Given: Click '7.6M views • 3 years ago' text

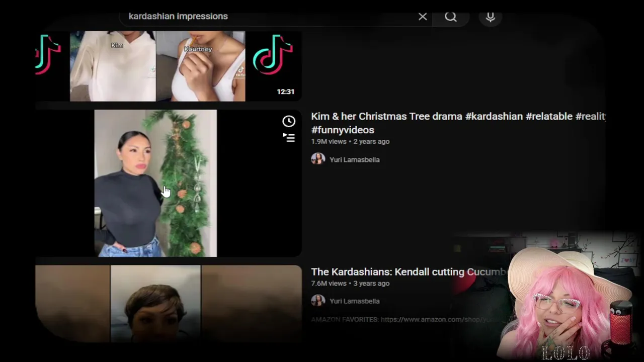Looking at the screenshot, I should pos(350,284).
